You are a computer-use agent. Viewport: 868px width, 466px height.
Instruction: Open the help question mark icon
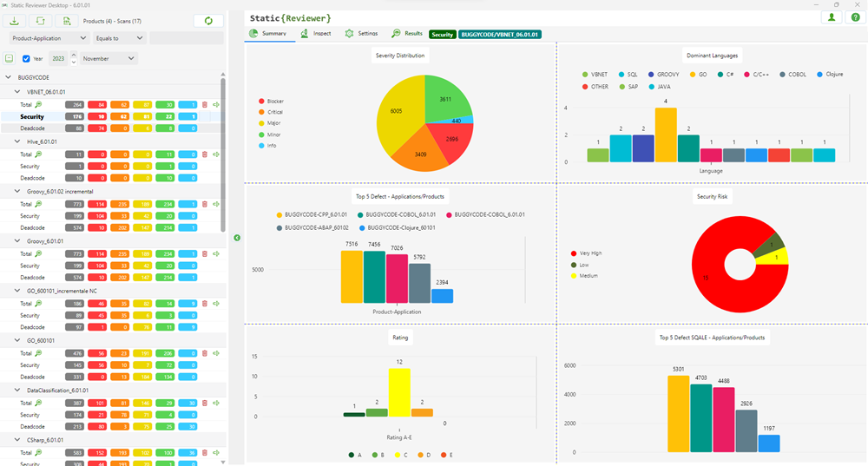tap(853, 16)
